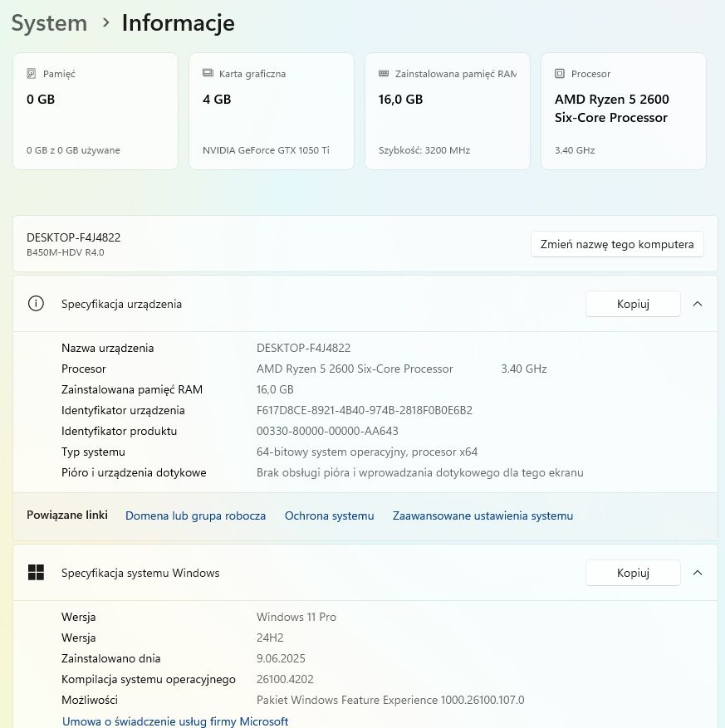Click the storage disk icon on Pamięć card
The width and height of the screenshot is (725, 728).
pyautogui.click(x=31, y=73)
